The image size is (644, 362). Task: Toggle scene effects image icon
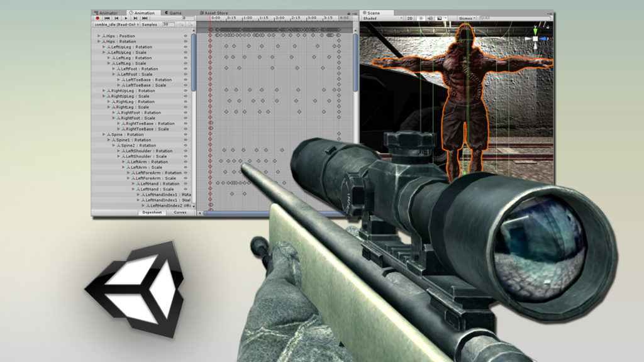(x=440, y=18)
